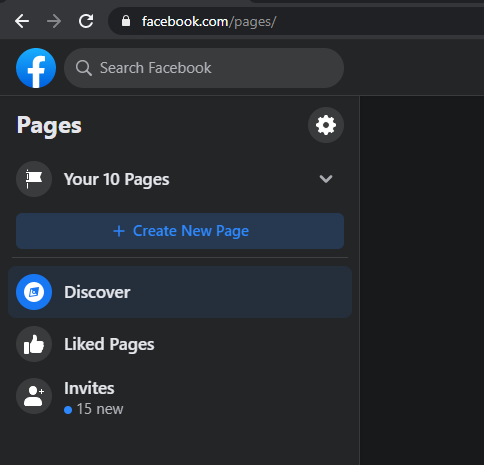Open the Liked Pages section
Screen dimensions: 484x465
(x=180, y=344)
